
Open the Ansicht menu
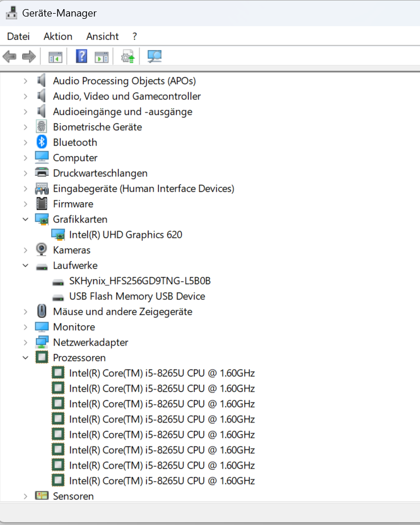coord(102,36)
